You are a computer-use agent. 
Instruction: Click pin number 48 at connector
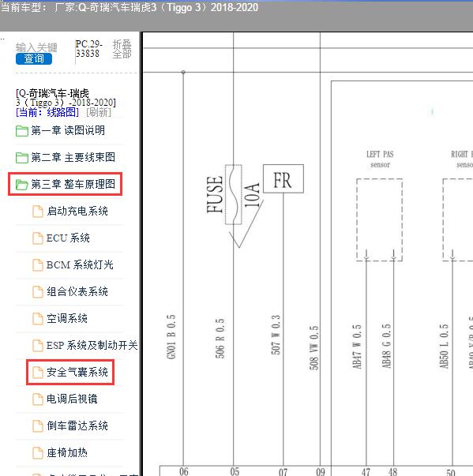(392, 472)
